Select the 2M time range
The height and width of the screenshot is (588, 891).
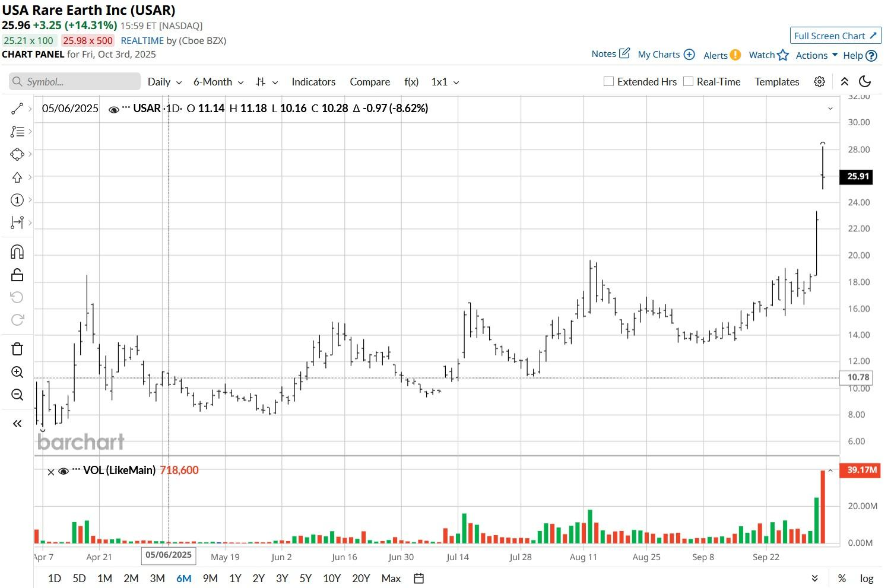coord(131,579)
